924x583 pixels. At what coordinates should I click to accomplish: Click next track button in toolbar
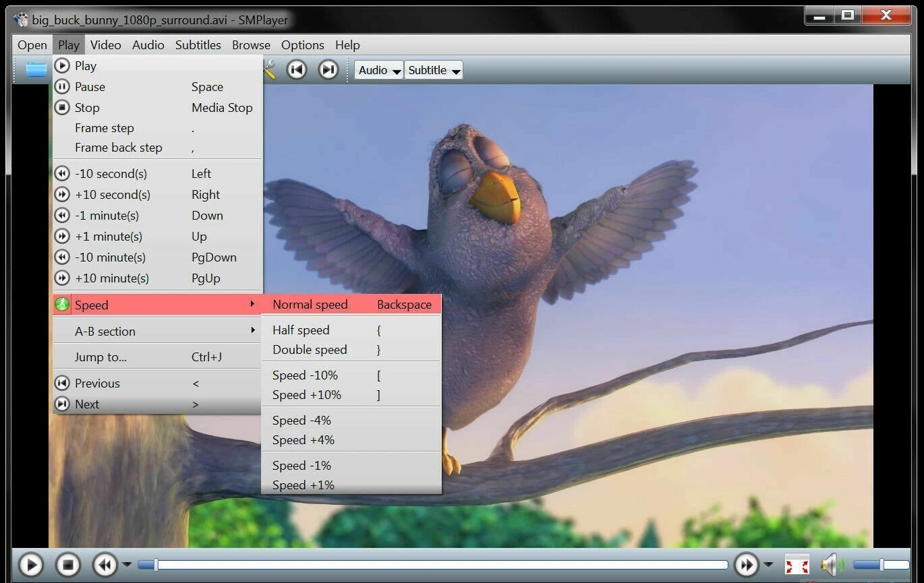pos(328,69)
